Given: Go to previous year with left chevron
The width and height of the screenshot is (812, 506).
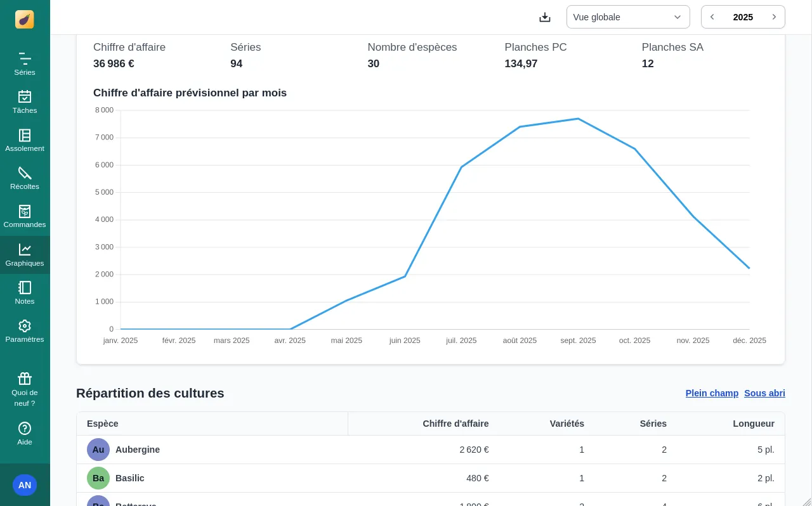Looking at the screenshot, I should coord(712,17).
